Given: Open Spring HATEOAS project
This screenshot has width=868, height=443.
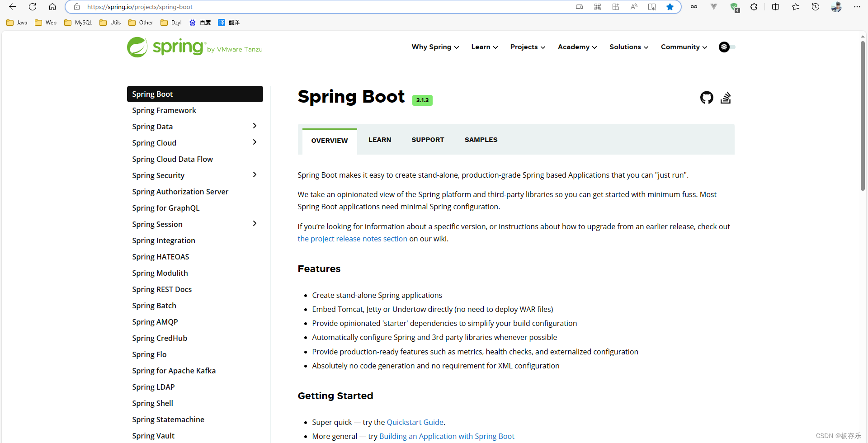Looking at the screenshot, I should click(x=160, y=257).
